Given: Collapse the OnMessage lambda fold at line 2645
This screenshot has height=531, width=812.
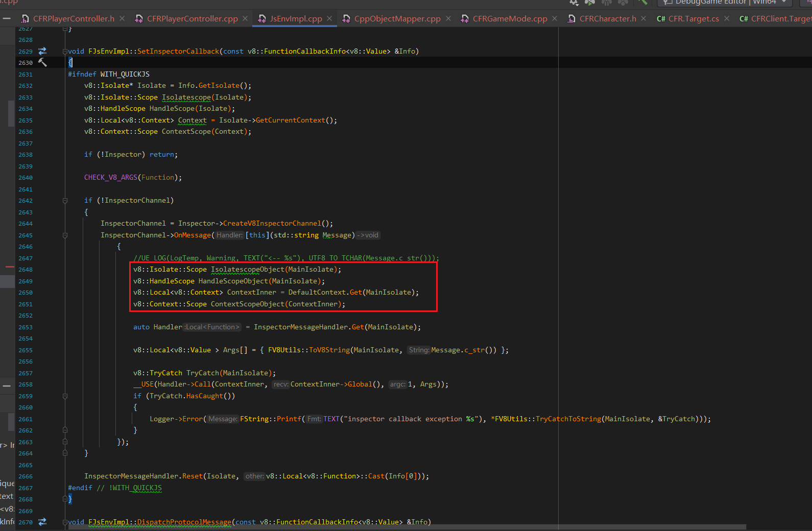Looking at the screenshot, I should (65, 235).
